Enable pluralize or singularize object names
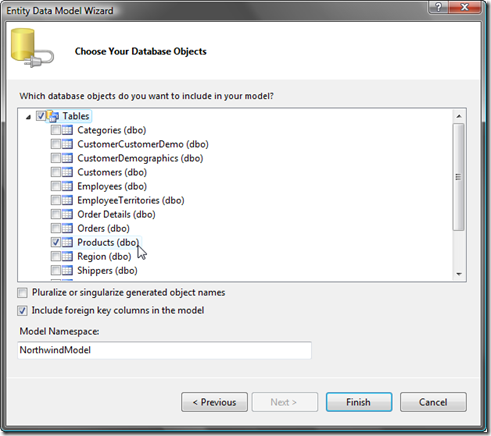The height and width of the screenshot is (436, 491). (22, 293)
